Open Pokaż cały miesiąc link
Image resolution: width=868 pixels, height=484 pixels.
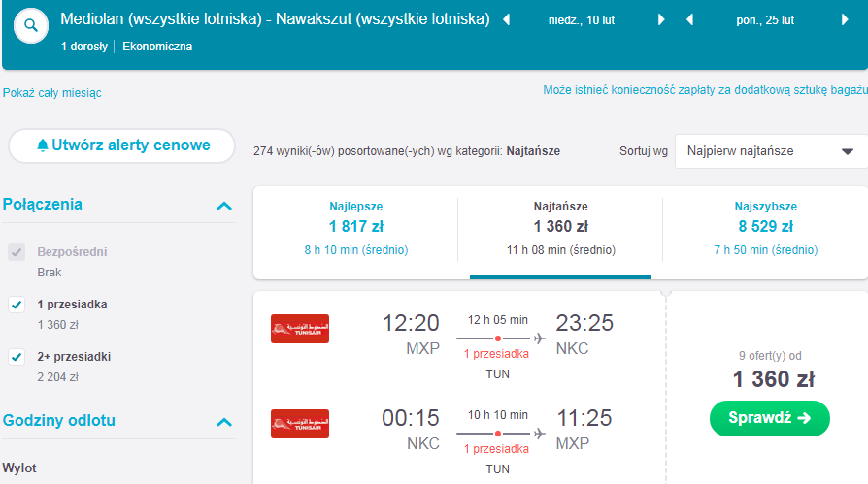(52, 93)
